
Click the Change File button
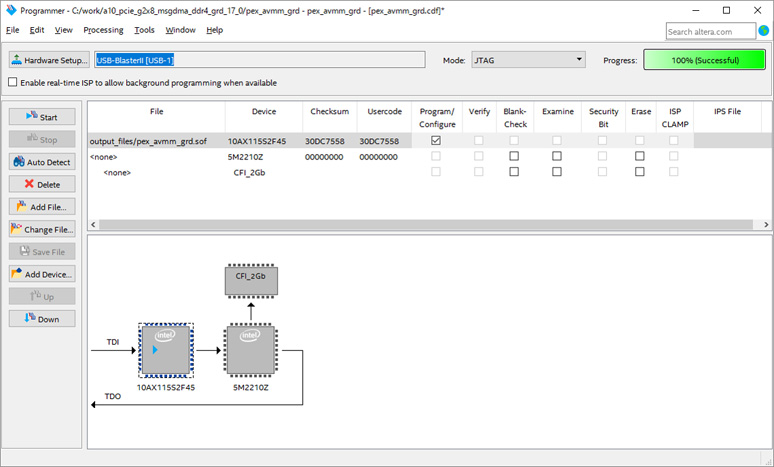pyautogui.click(x=42, y=229)
